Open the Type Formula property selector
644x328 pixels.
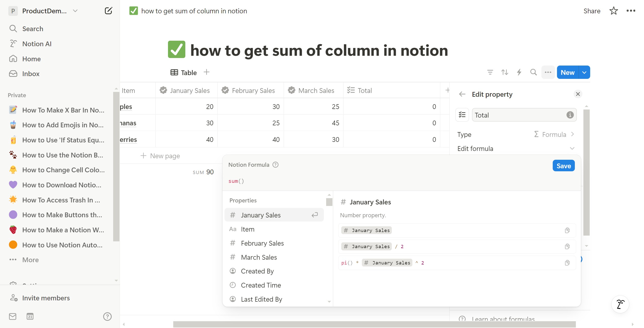click(x=516, y=134)
